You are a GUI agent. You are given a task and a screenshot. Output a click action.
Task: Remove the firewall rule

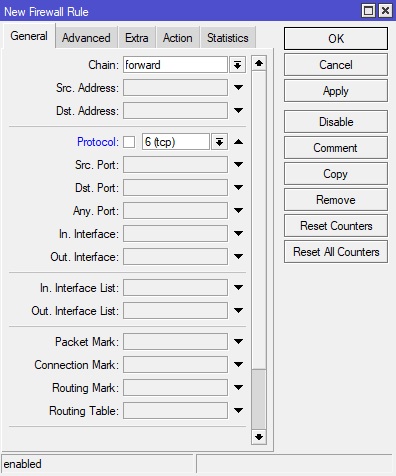pos(336,200)
